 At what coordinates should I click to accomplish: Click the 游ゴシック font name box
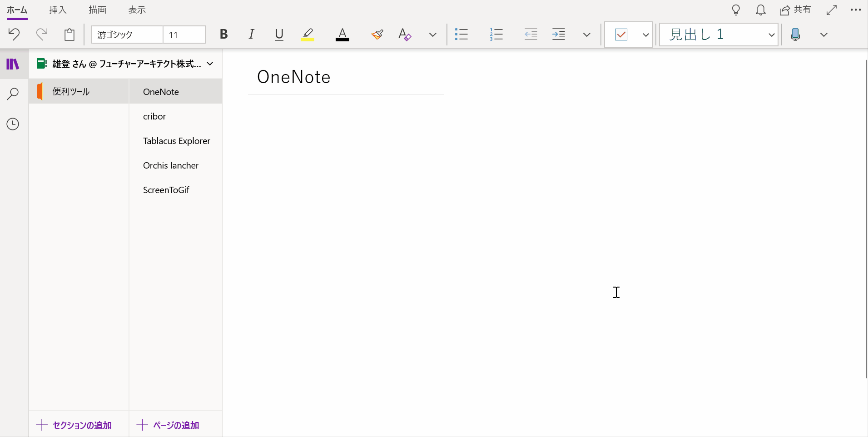coord(127,35)
